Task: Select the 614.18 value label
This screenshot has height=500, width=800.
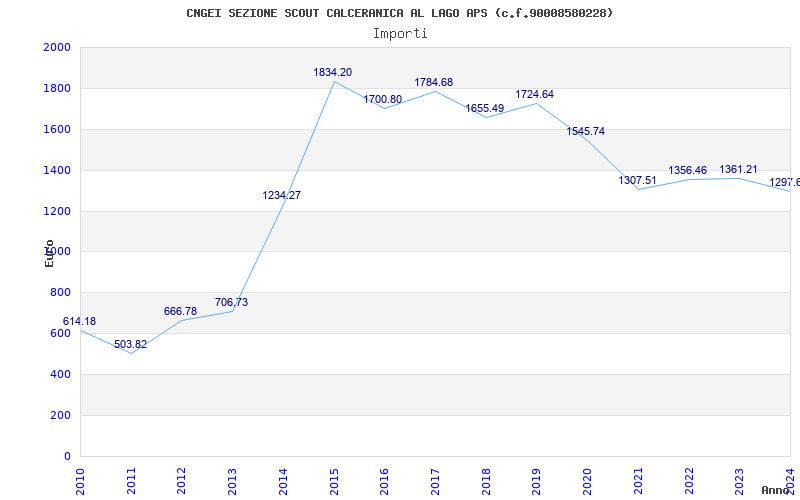Action: pyautogui.click(x=80, y=322)
